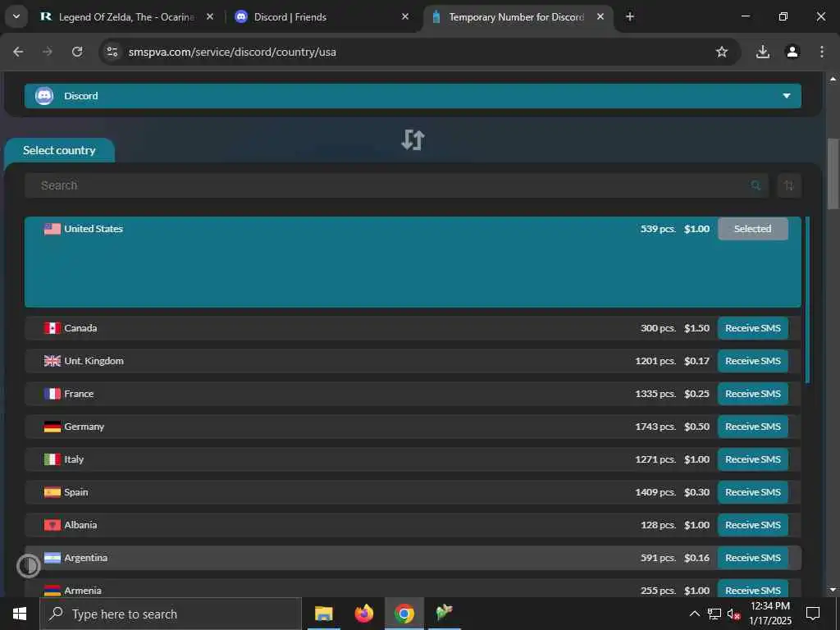Show hidden system tray icons
The width and height of the screenshot is (840, 630).
tap(694, 614)
